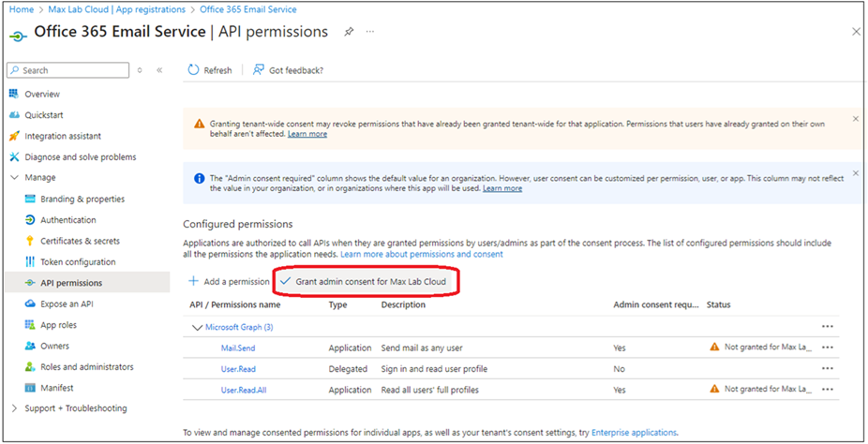
Task: Dismiss the orange tenant-wide consent warning
Action: pyautogui.click(x=855, y=119)
